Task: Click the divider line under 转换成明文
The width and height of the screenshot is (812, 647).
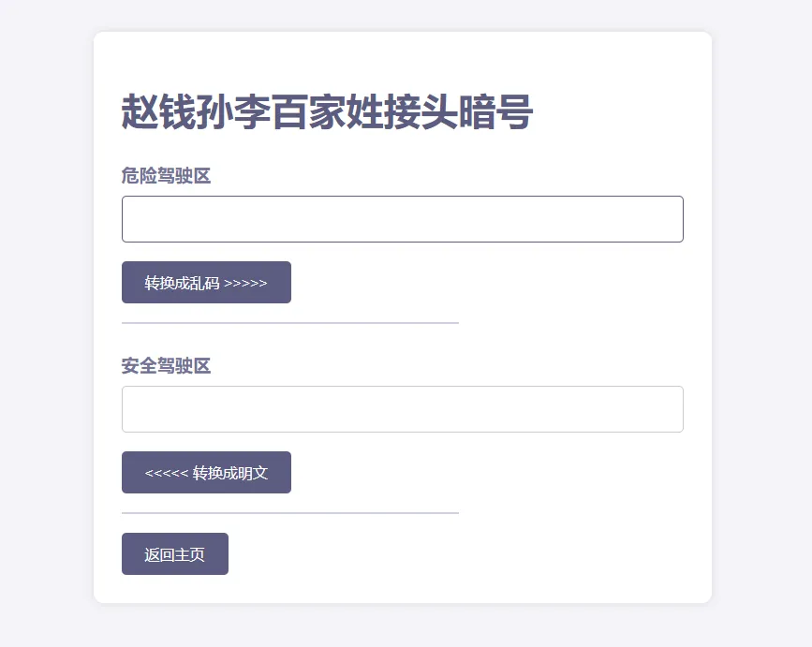Action: point(290,512)
